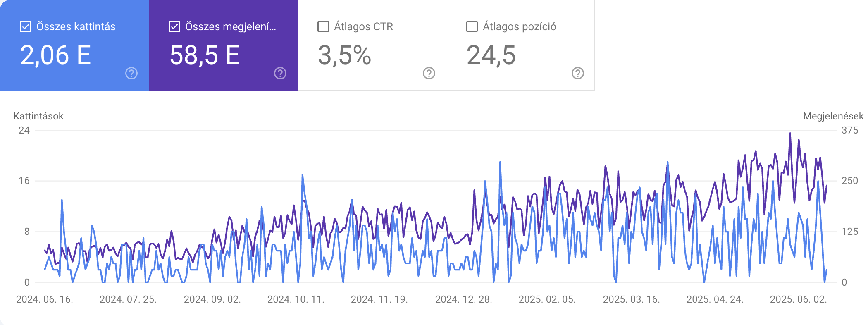
Task: Open help icon for Átlagos pozíció
Action: click(x=578, y=73)
